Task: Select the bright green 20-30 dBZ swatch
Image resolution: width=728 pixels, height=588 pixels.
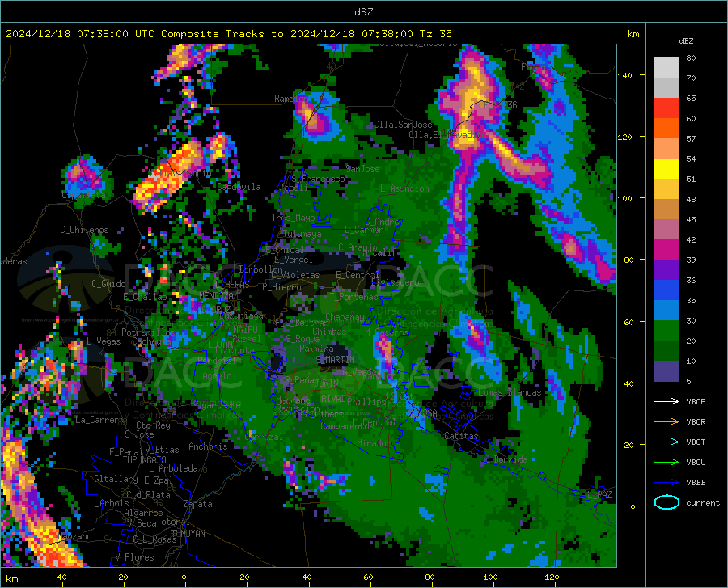Action: [x=667, y=331]
